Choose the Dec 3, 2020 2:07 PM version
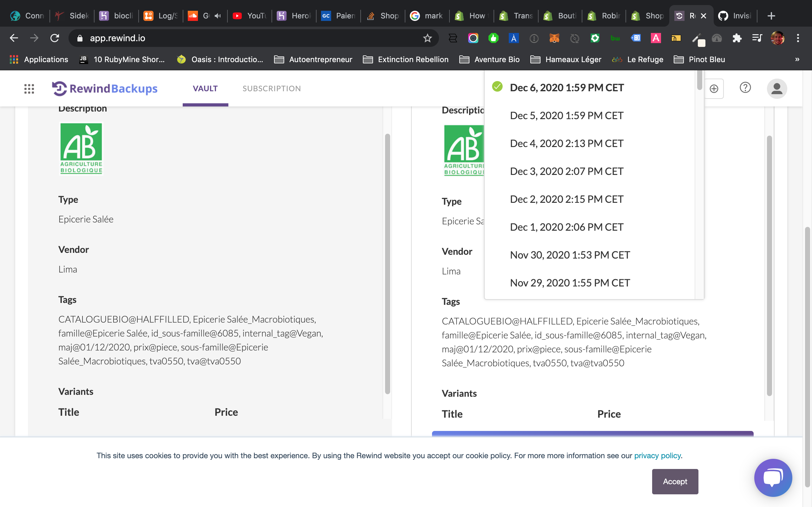 (566, 171)
